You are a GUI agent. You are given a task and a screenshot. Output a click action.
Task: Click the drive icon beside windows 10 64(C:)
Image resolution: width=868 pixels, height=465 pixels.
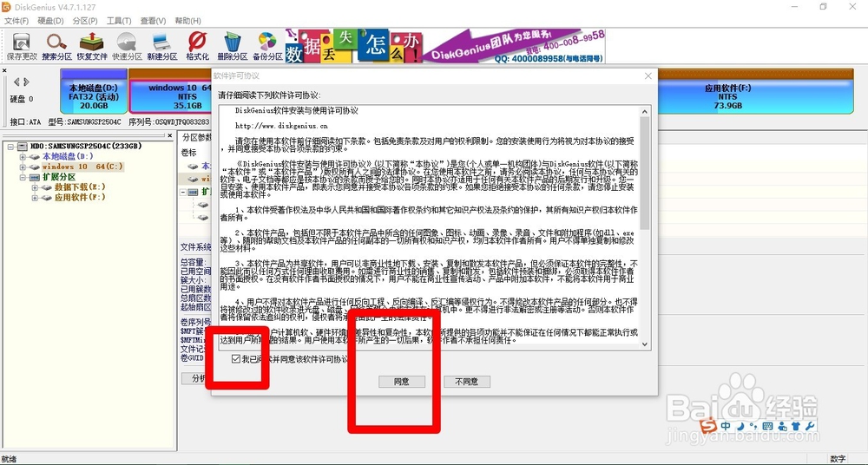35,167
